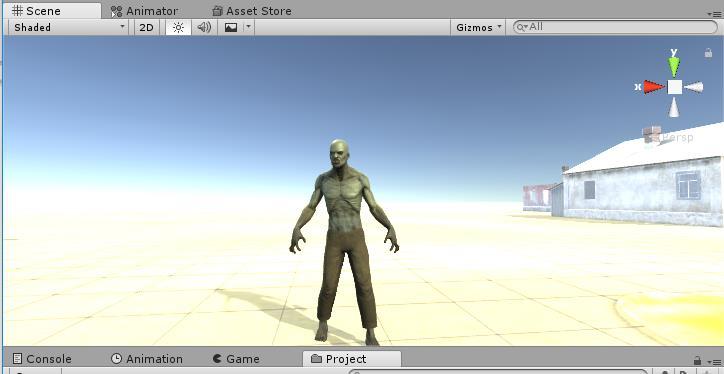
Task: Click the grey right-side cone on gizmo
Action: [x=694, y=87]
